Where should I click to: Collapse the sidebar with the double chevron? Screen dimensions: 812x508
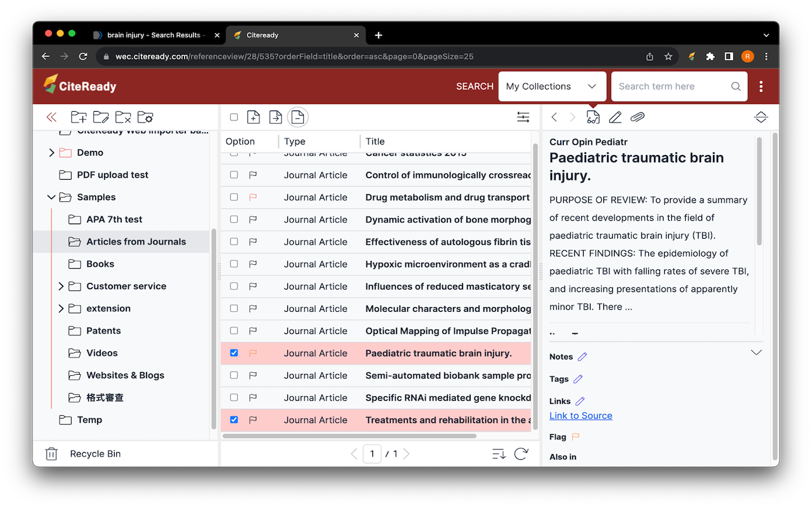[x=51, y=117]
